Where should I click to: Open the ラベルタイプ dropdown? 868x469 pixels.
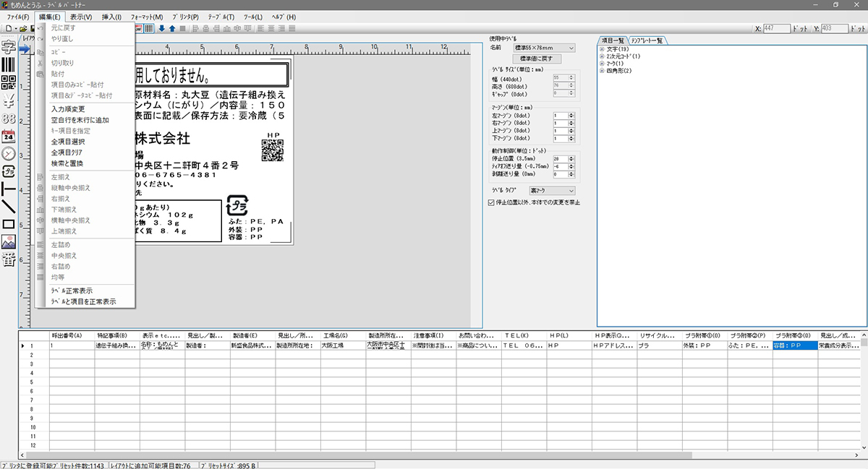click(552, 190)
